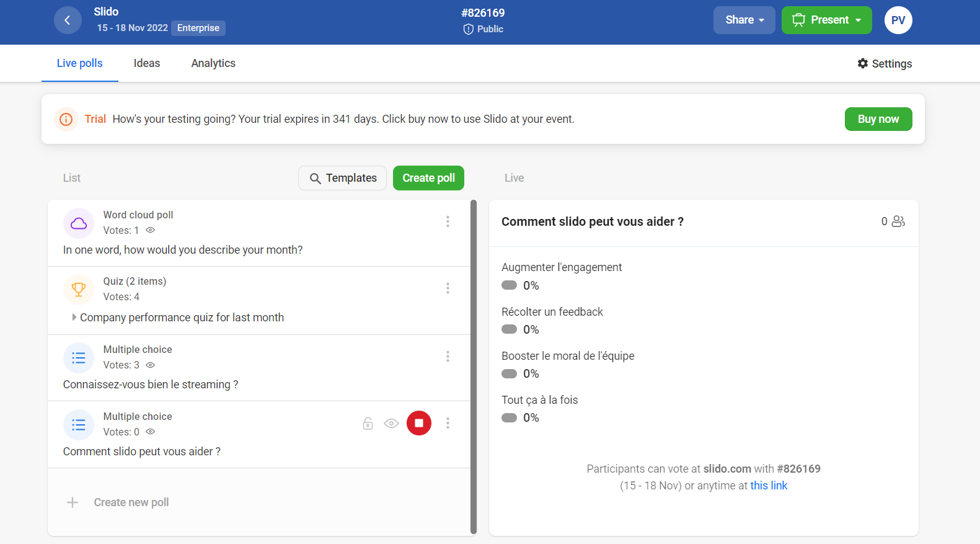Switch to the Analytics tab
980x544 pixels.
pos(213,63)
